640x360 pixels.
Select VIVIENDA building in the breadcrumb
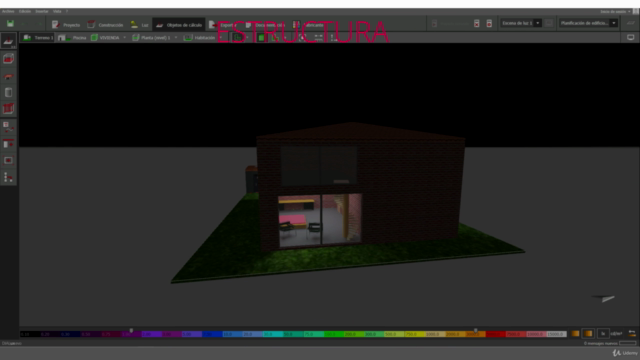(105, 38)
